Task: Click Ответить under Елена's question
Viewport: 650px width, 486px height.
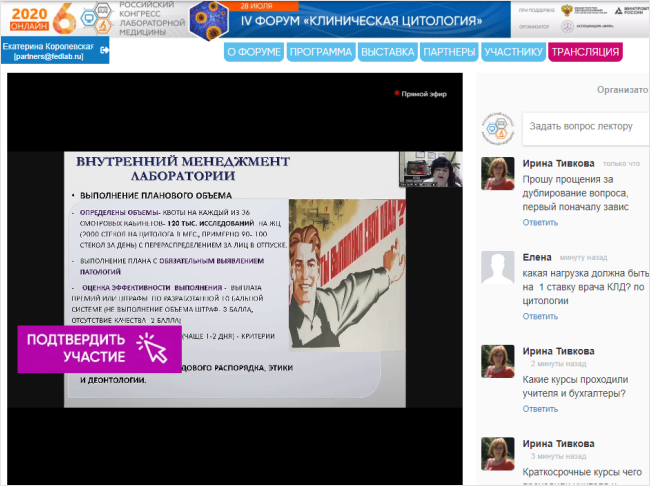Action: click(540, 316)
